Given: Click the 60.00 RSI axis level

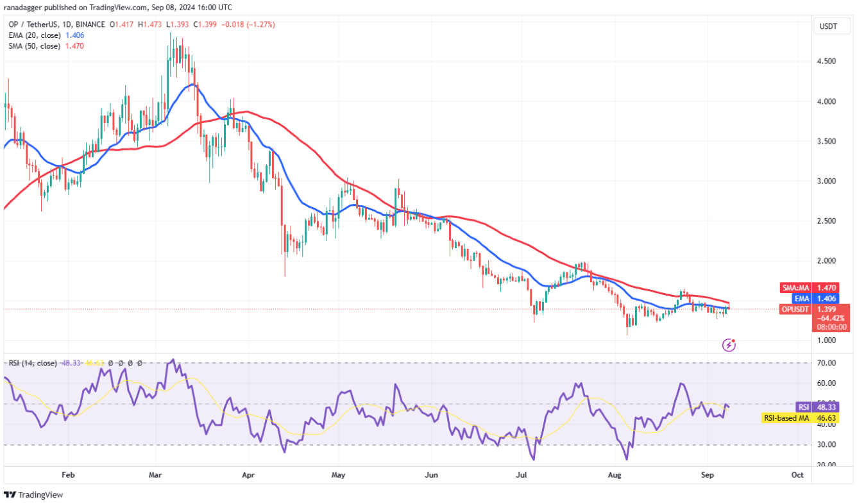Looking at the screenshot, I should [826, 383].
